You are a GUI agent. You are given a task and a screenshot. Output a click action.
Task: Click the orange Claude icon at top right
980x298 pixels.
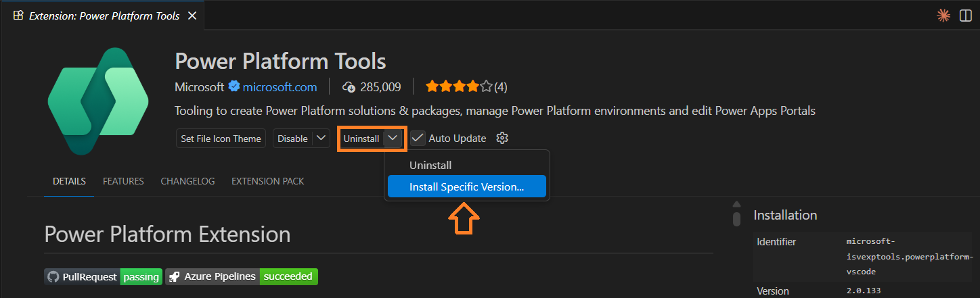[943, 16]
